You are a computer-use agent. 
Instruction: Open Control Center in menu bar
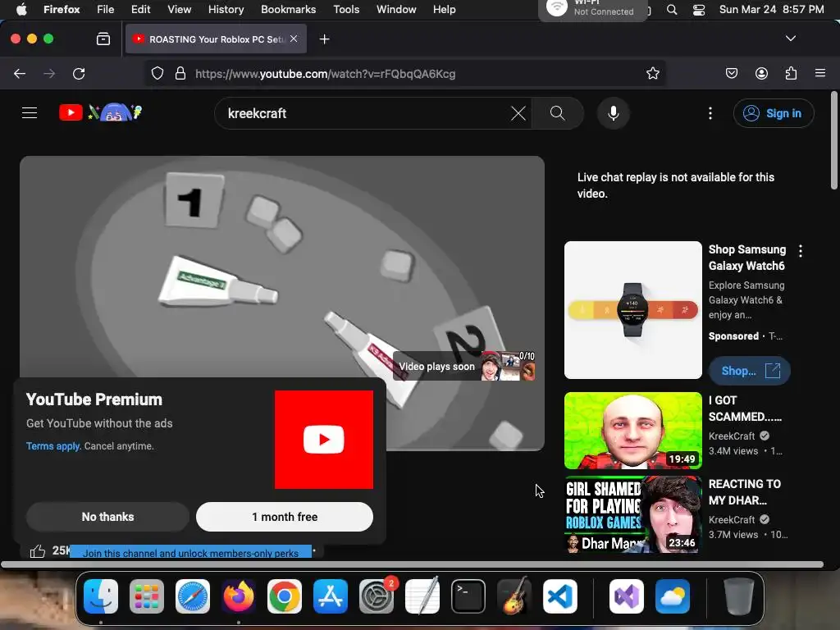(x=699, y=10)
